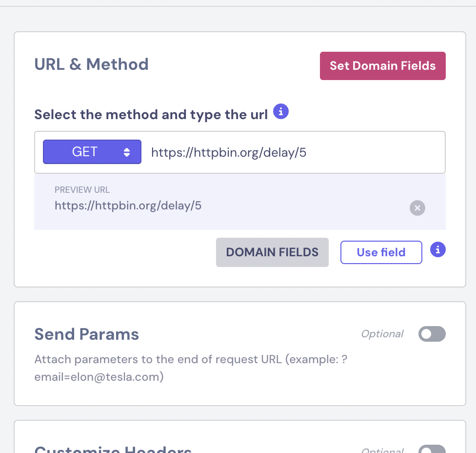Image resolution: width=476 pixels, height=453 pixels.
Task: Clear the preview URL with the x icon
Action: (x=417, y=208)
